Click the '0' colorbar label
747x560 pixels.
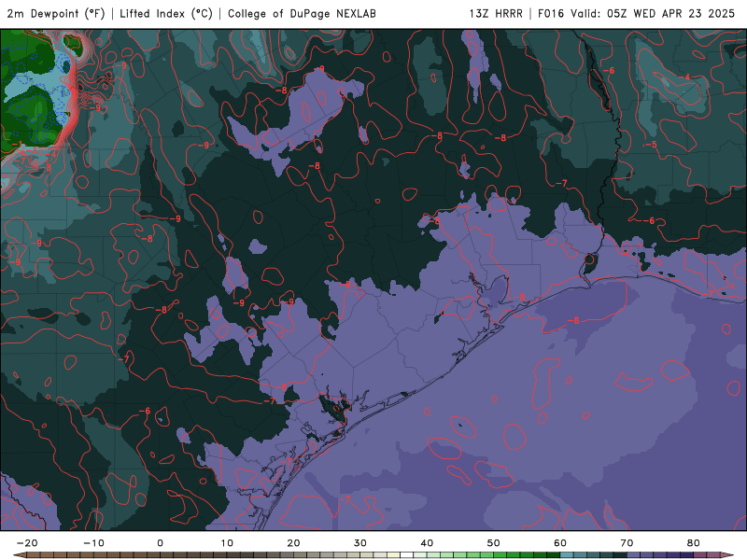pos(160,543)
